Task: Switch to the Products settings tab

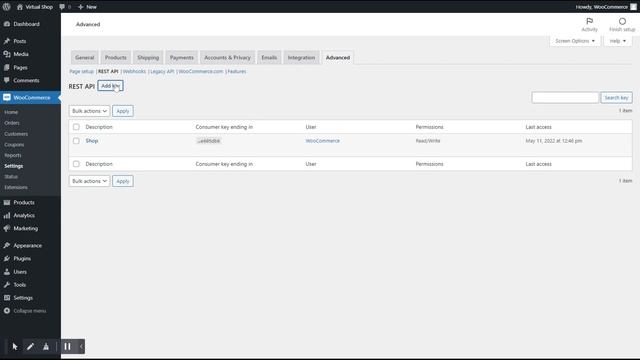Action: (x=116, y=58)
